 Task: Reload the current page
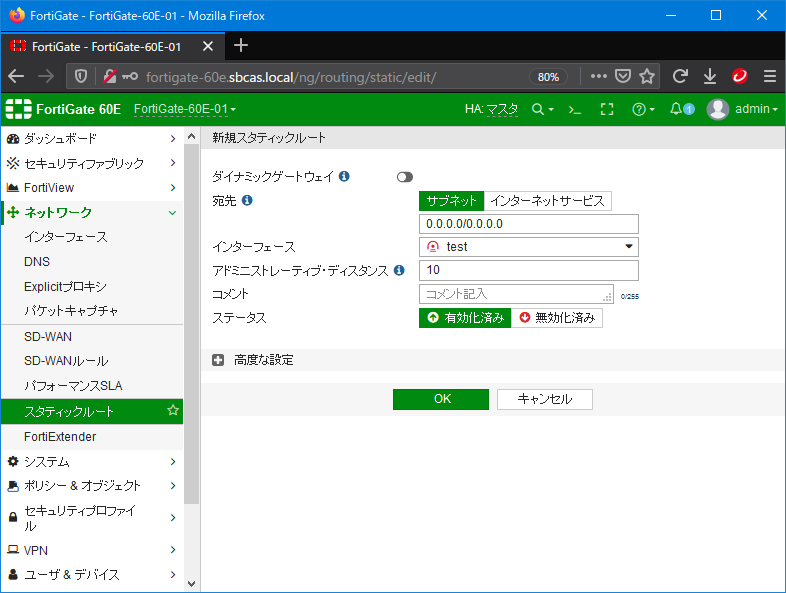point(680,77)
